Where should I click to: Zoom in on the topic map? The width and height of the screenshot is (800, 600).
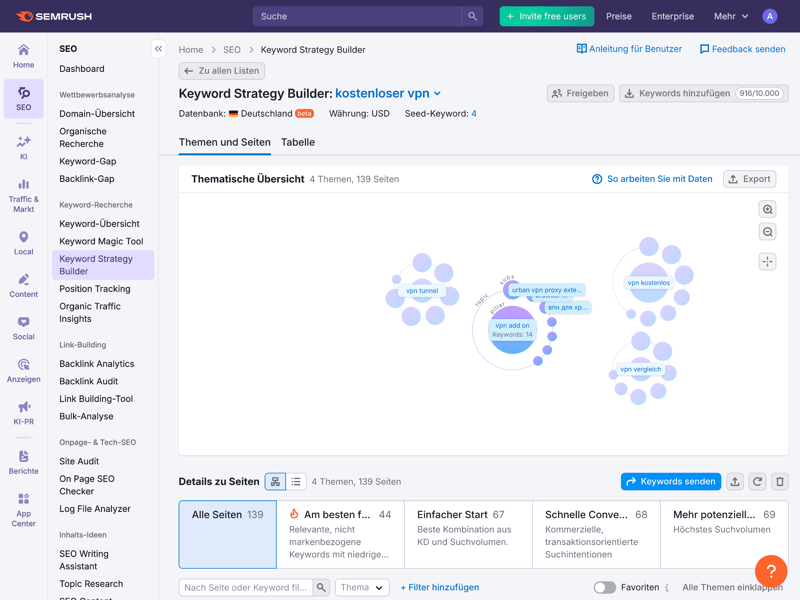[x=767, y=209]
